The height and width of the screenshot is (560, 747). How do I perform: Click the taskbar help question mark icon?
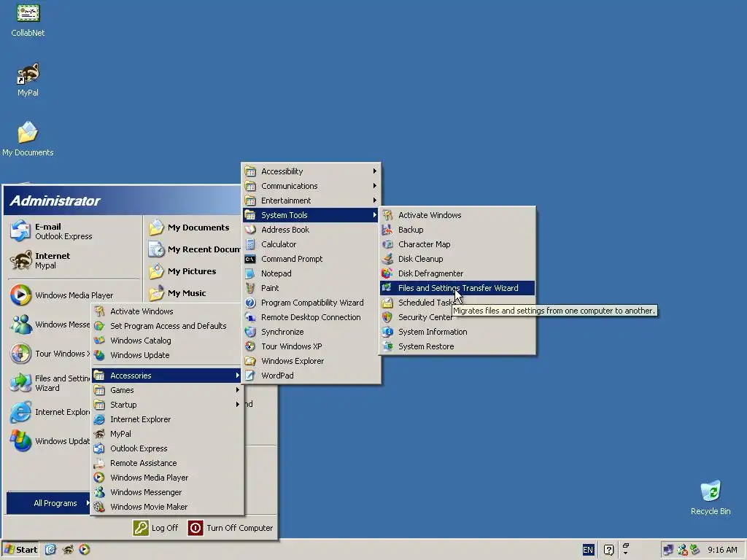click(x=608, y=550)
